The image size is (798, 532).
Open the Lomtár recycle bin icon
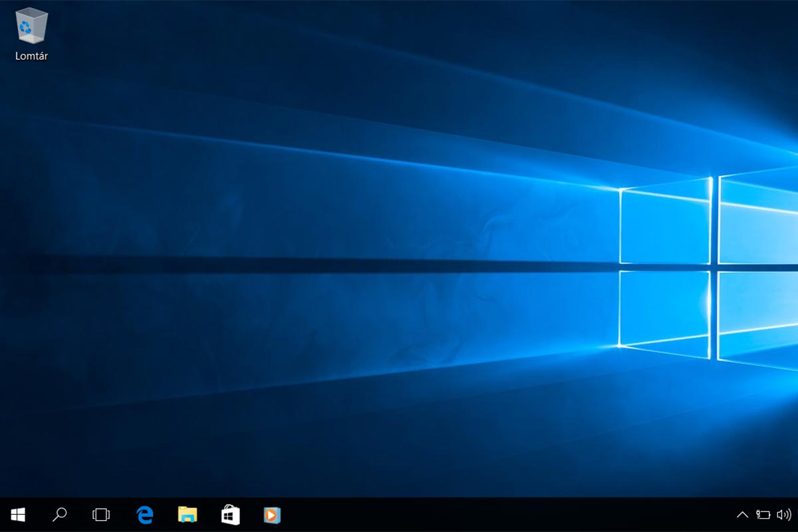[31, 26]
